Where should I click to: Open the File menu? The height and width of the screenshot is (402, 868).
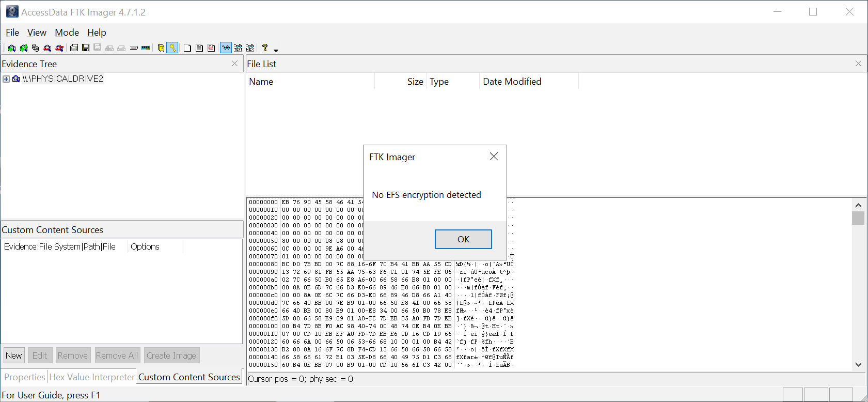(12, 33)
